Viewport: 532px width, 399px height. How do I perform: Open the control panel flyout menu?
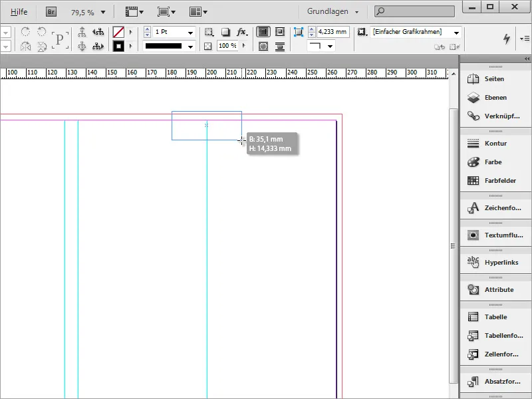[x=524, y=39]
